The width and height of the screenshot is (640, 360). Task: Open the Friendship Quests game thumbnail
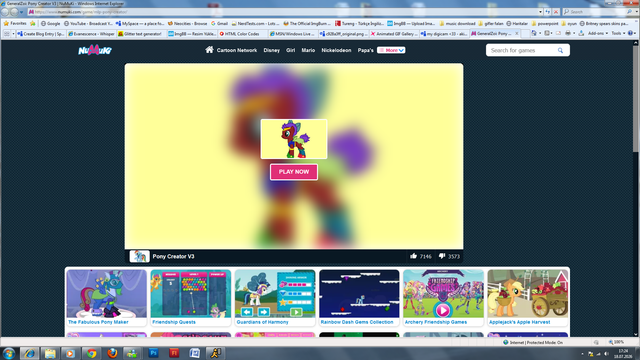click(191, 293)
